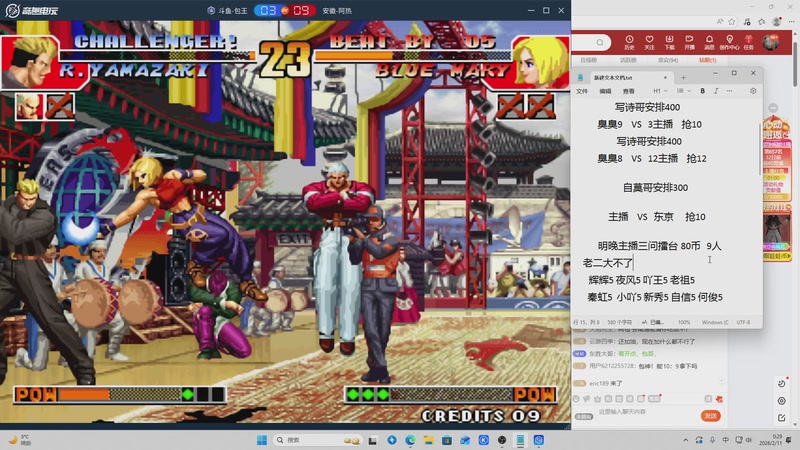Image resolution: width=800 pixels, height=450 pixels.
Task: Open Notepad settings gear
Action: pos(753,91)
